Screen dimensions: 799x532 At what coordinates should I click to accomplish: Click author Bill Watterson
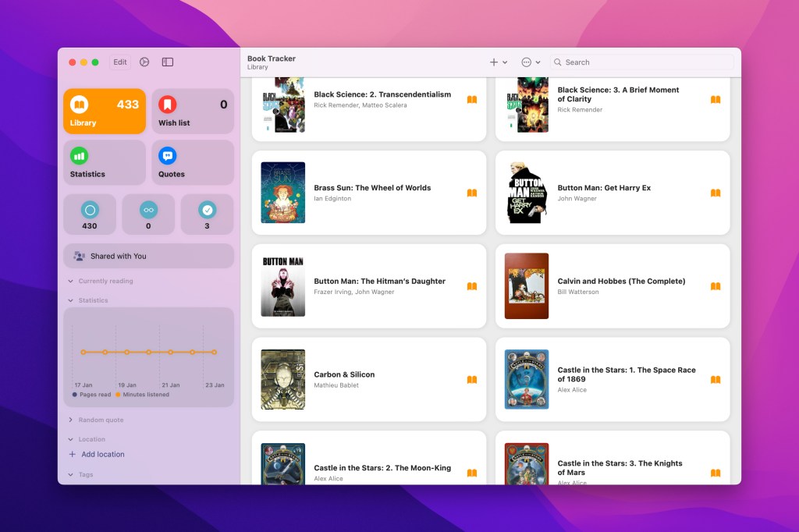578,292
